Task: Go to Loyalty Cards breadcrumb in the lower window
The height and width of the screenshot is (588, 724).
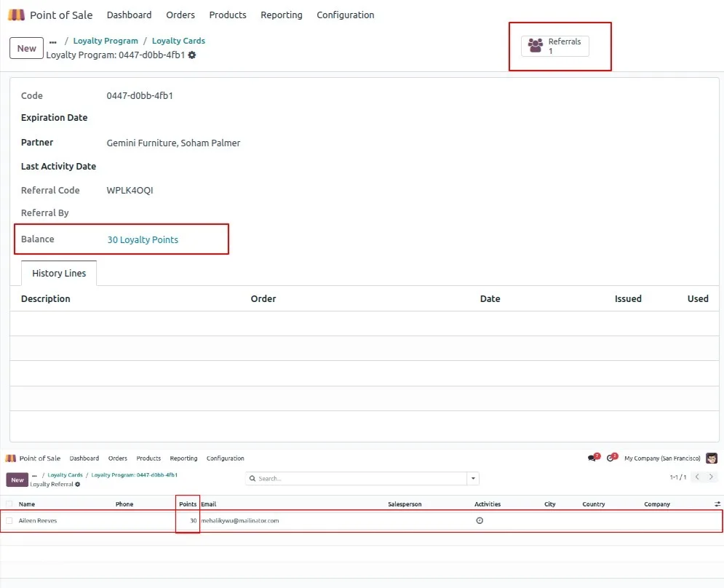Action: (65, 474)
